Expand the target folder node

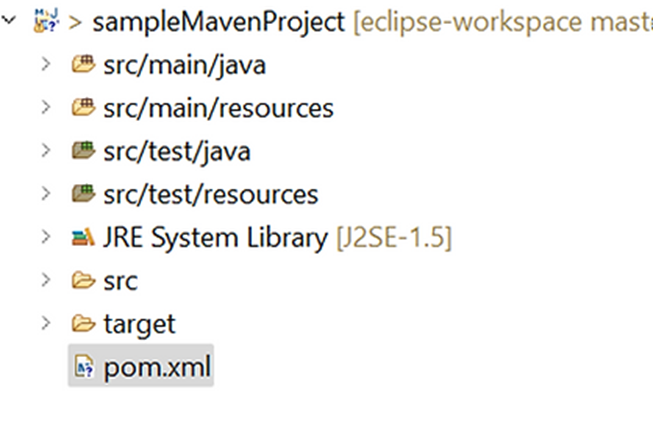[46, 323]
